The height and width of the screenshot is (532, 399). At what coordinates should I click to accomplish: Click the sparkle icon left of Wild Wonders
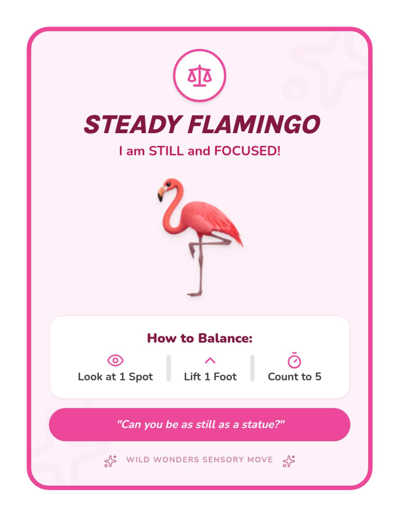click(110, 461)
